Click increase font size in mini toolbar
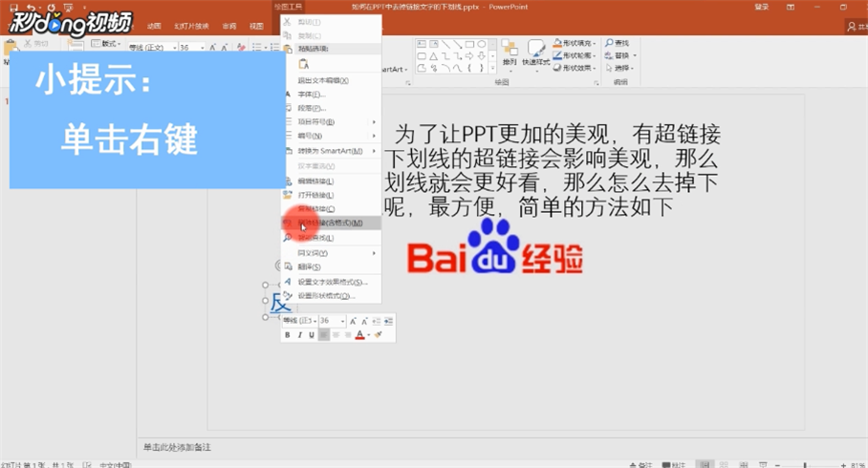This screenshot has height=468, width=868. (x=353, y=321)
